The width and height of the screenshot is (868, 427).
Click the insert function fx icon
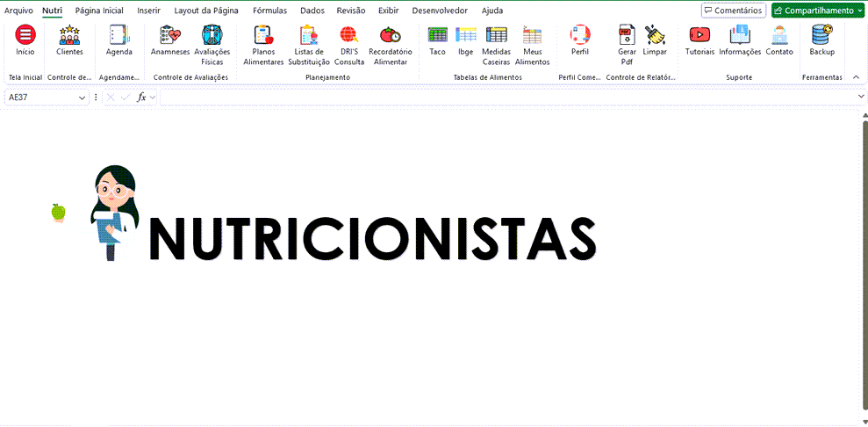141,98
